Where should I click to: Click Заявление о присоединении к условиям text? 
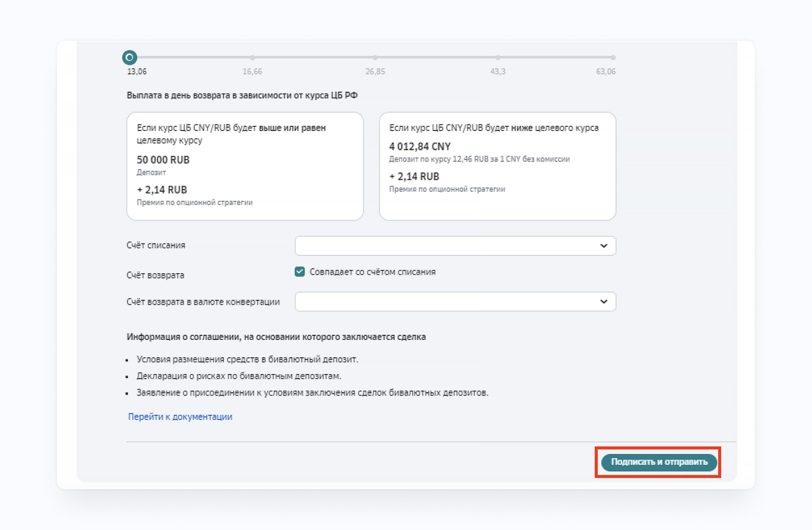click(x=312, y=393)
